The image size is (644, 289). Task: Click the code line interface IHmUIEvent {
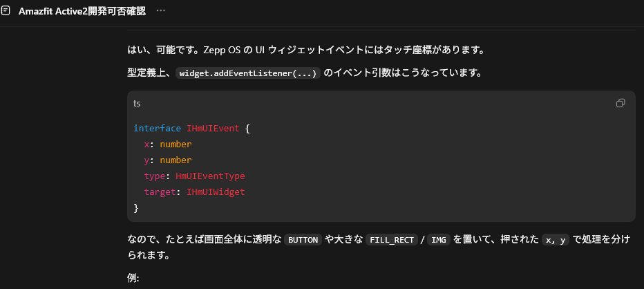pyautogui.click(x=192, y=129)
